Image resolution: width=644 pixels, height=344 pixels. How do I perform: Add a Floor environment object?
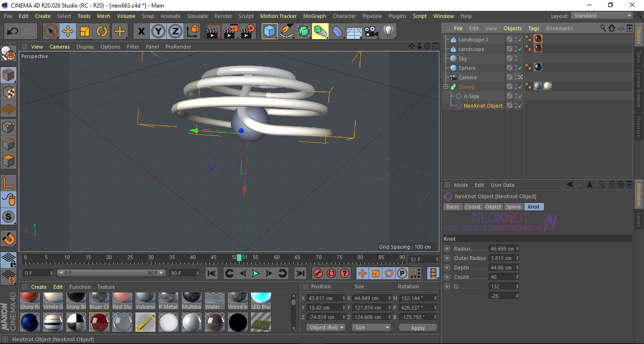[x=354, y=32]
